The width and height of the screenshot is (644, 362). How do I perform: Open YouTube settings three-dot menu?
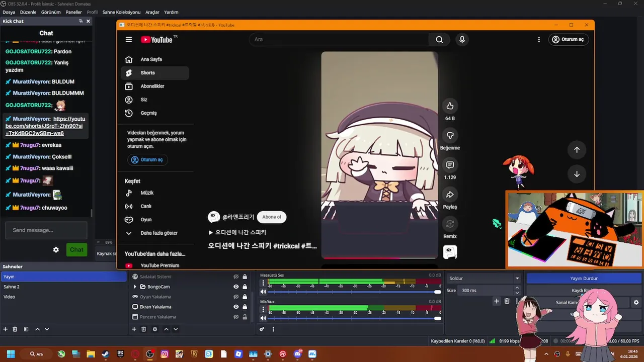pos(539,39)
